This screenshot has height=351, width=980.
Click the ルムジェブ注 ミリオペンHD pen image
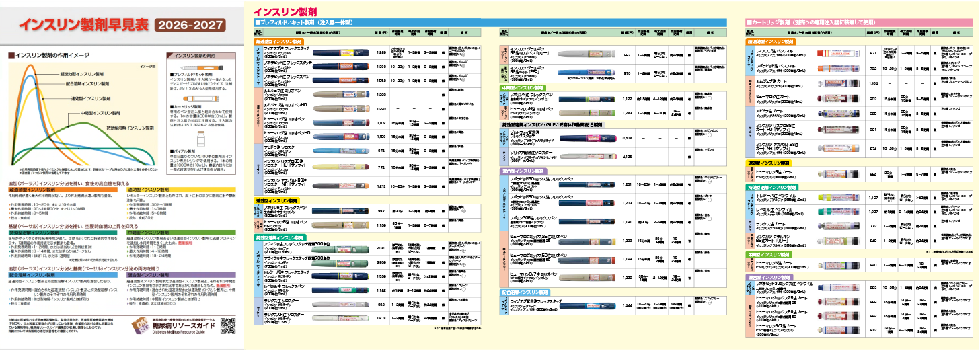(x=342, y=108)
